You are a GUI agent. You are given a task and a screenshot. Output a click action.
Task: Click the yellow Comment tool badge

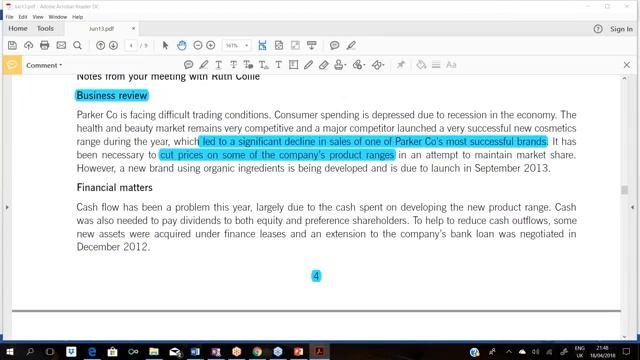pos(12,65)
